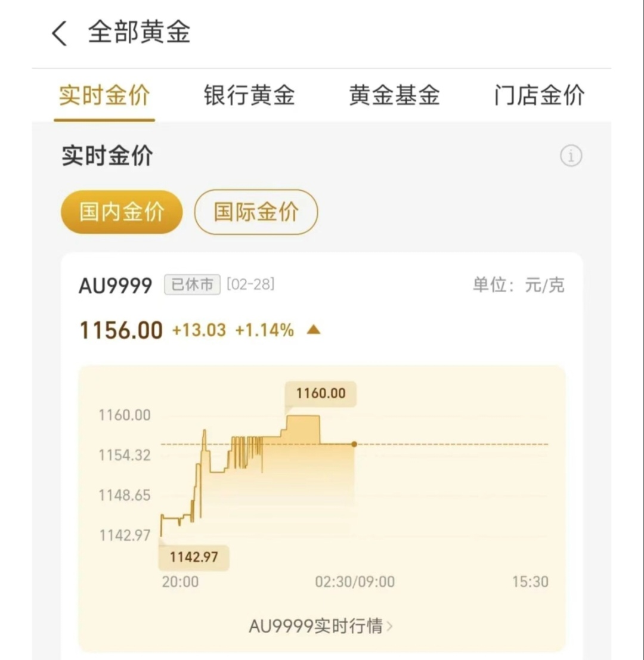644x660 pixels.
Task: Open the real-time gold price info icon
Action: (x=571, y=156)
